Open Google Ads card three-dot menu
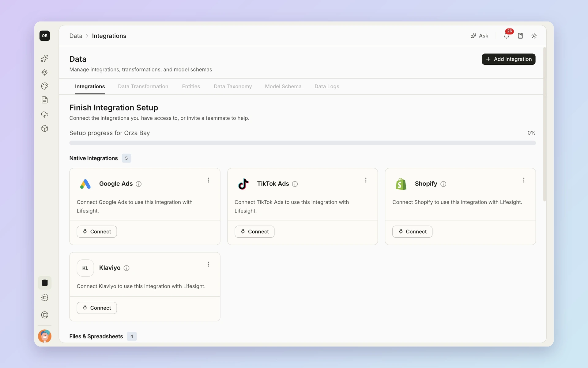588x368 pixels. 208,180
